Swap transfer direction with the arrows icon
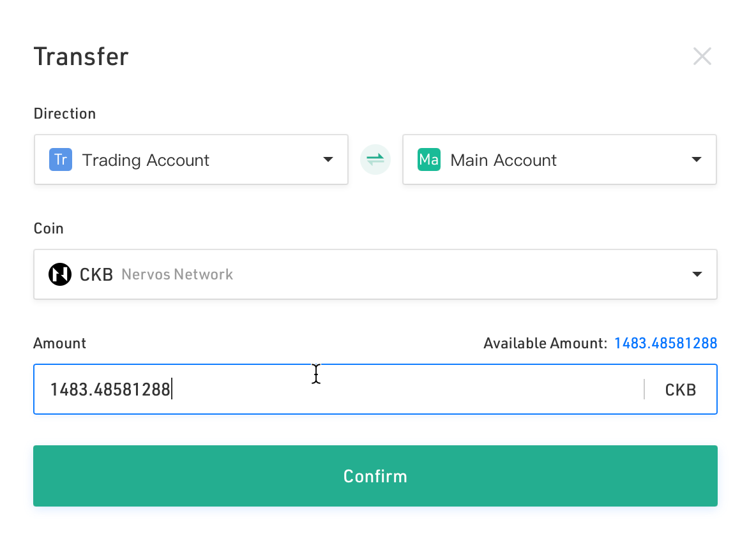756x541 pixels. (375, 159)
